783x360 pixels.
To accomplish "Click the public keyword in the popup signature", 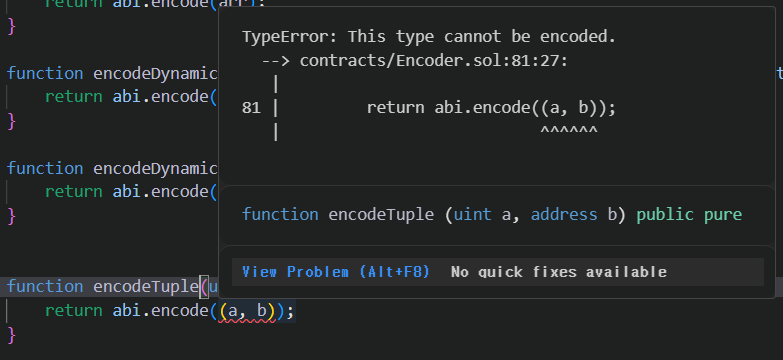I will coord(665,215).
